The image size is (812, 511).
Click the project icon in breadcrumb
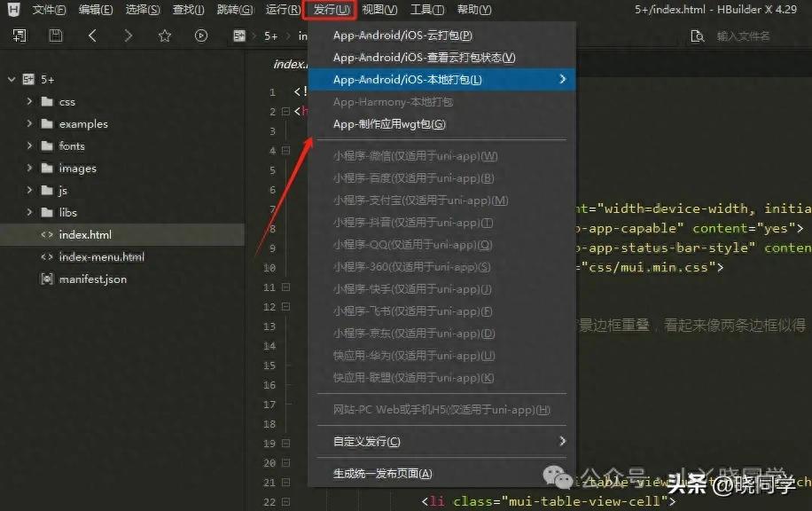tap(238, 35)
